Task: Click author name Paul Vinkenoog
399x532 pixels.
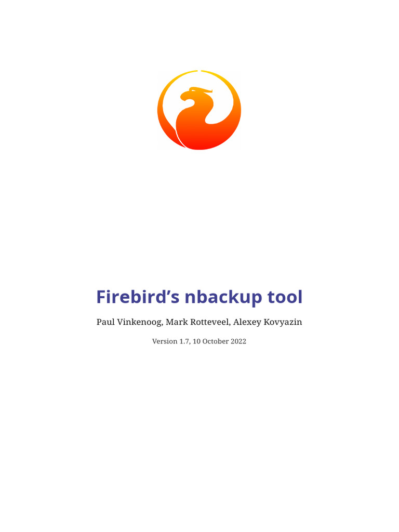Action: pos(129,322)
